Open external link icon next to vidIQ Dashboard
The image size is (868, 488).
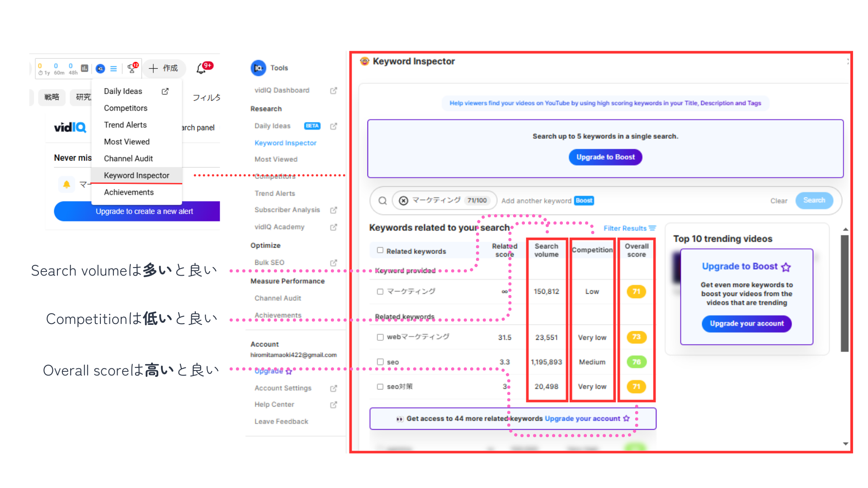[x=334, y=90]
